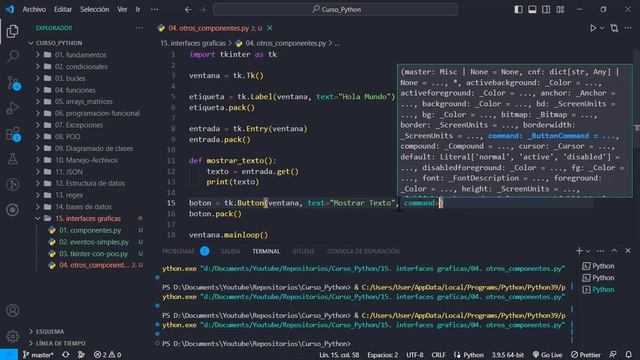640x360 pixels.
Task: Open the Editar menu
Action: (x=63, y=9)
